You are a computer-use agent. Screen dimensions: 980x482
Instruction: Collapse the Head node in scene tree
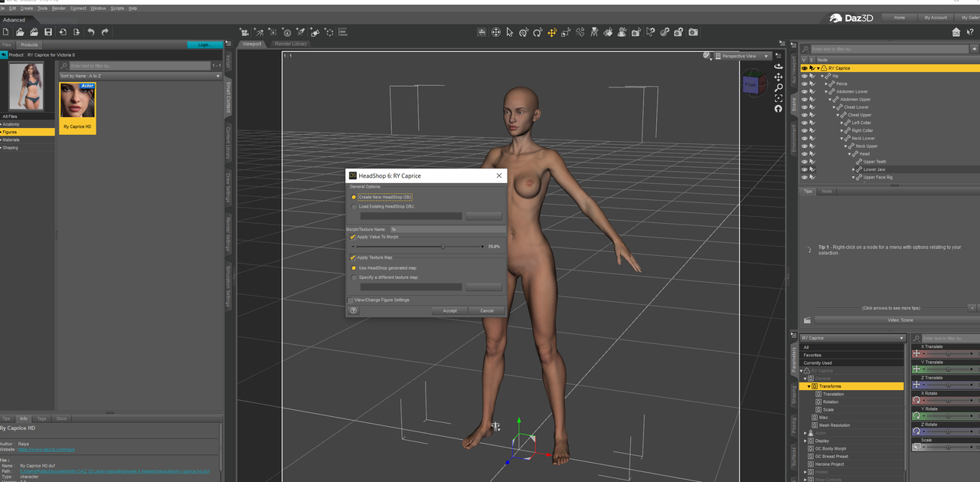click(x=850, y=154)
